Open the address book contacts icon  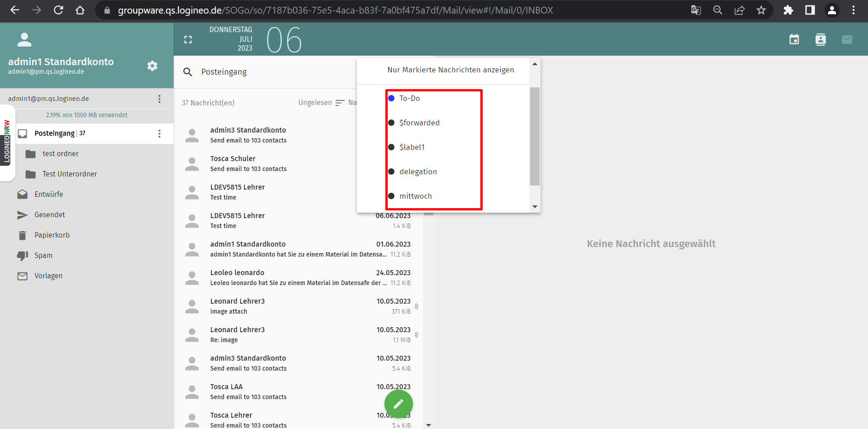point(820,40)
